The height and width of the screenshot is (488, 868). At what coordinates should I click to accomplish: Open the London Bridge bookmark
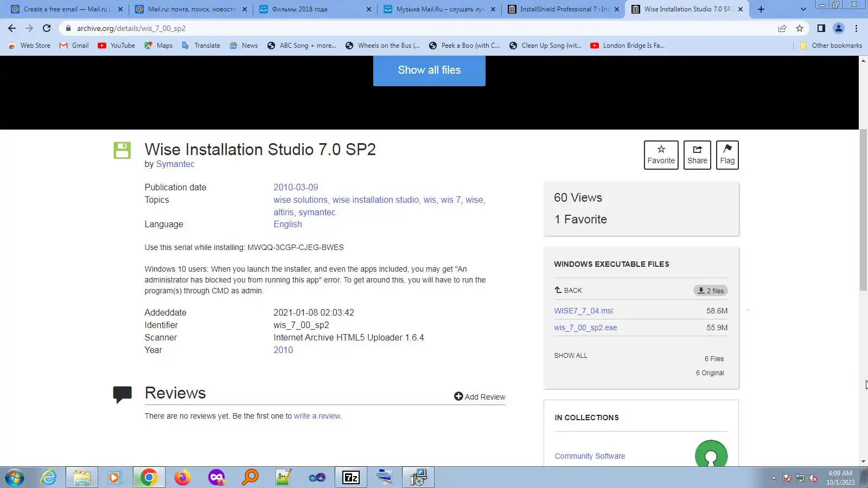627,46
